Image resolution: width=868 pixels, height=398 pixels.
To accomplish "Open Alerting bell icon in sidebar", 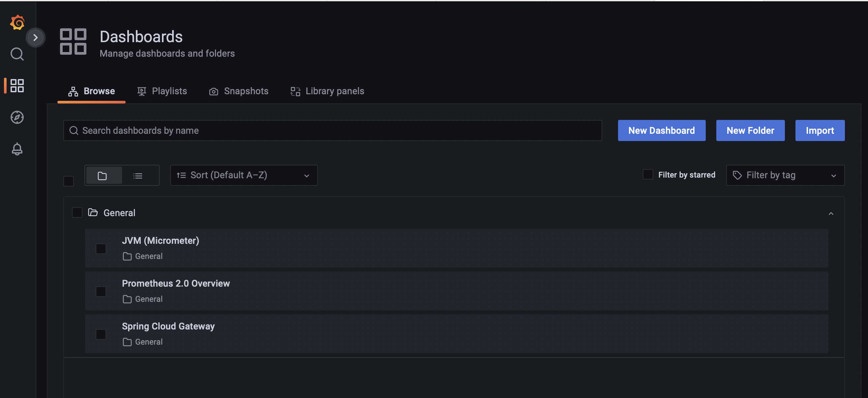I will pos(17,149).
